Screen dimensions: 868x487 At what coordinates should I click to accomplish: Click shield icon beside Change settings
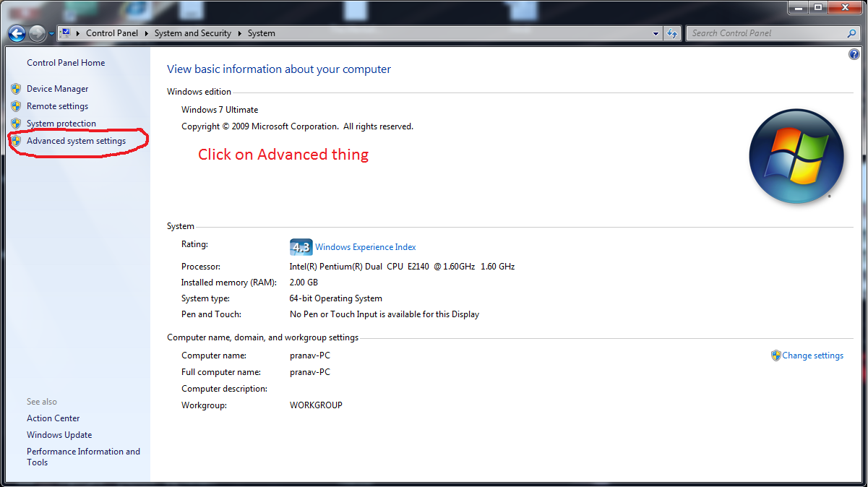(x=775, y=355)
